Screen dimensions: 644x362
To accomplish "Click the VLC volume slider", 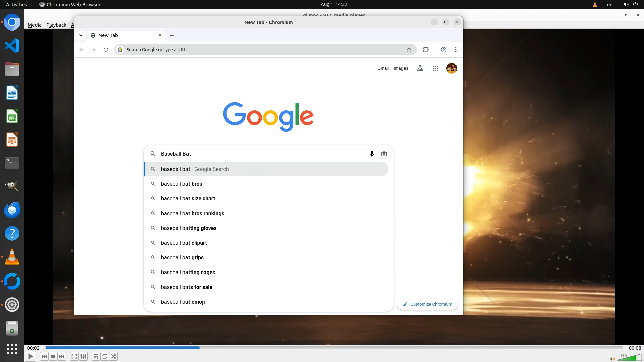I will point(629,358).
